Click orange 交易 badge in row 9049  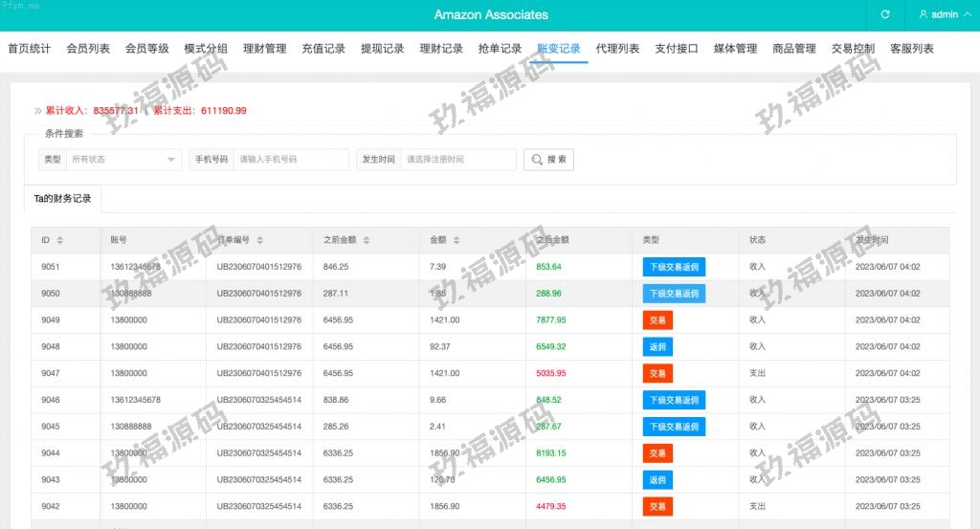pyautogui.click(x=657, y=320)
